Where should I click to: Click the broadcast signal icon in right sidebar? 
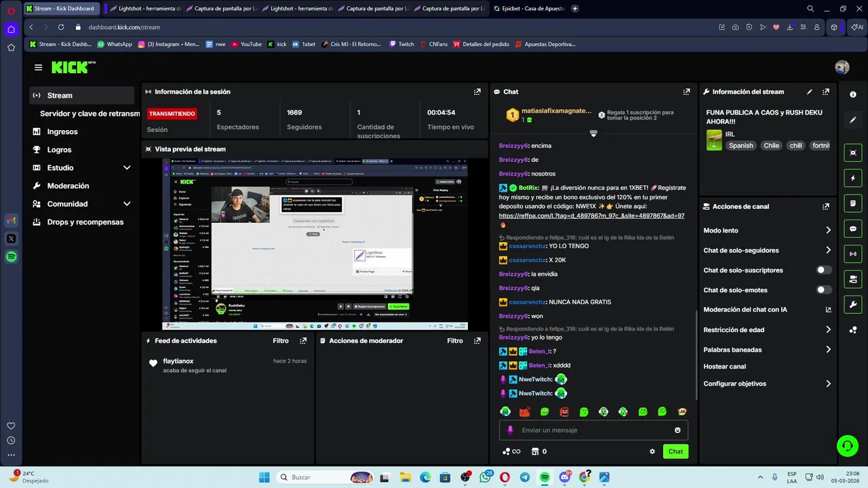tap(853, 254)
